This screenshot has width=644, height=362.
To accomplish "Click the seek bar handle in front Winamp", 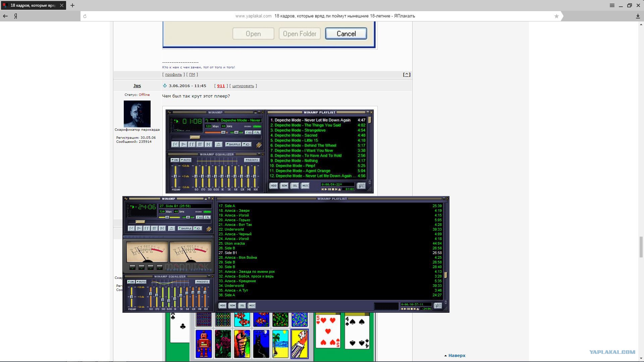I will tap(140, 222).
